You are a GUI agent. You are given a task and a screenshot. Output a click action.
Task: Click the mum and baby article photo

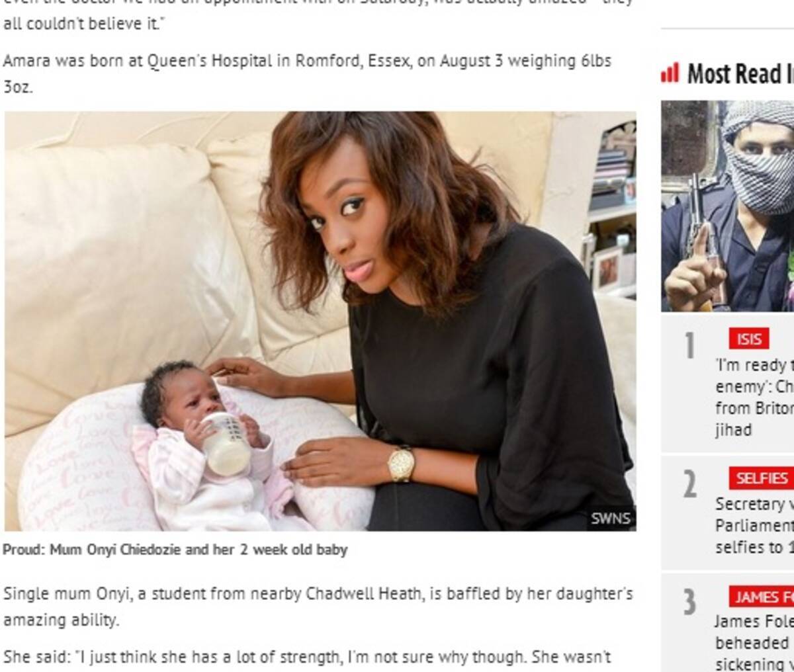[320, 321]
